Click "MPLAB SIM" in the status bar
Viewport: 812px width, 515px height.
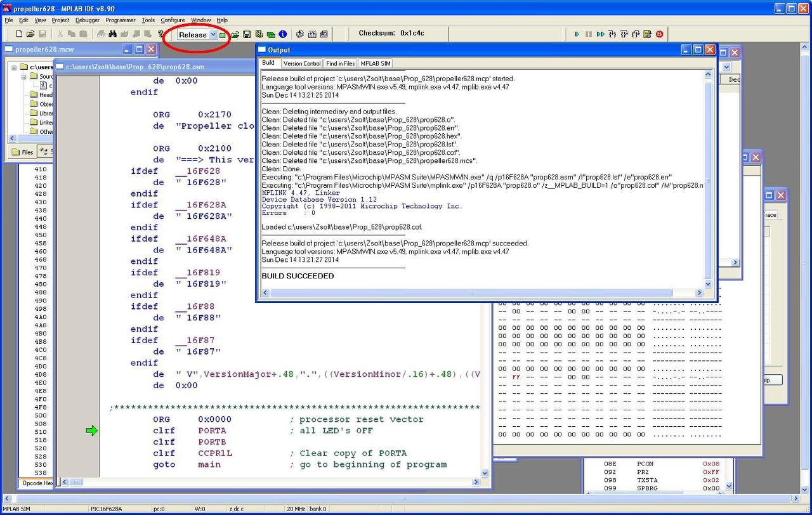pyautogui.click(x=16, y=509)
